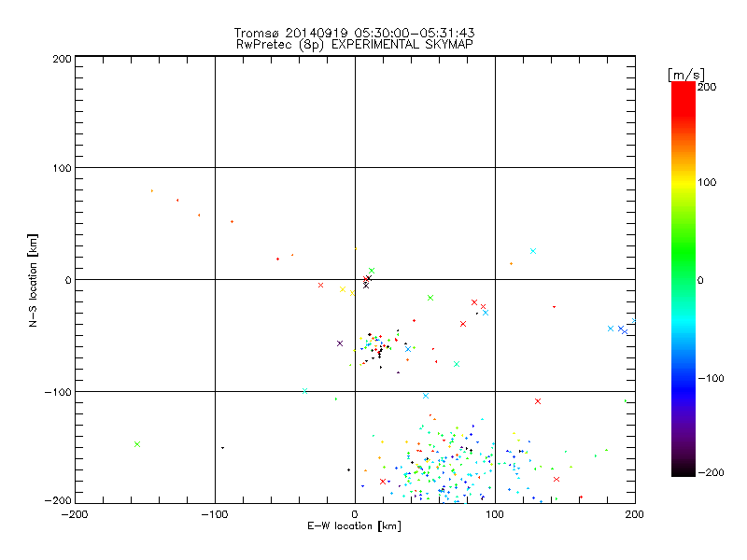
Task: Select the cyan X marker above the zero line in the right half
Action: click(533, 251)
